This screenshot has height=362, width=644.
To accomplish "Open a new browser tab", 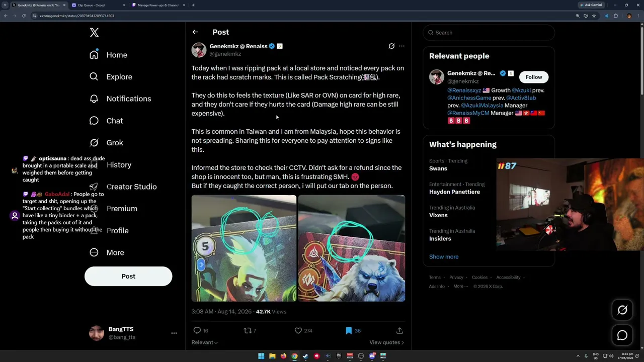I will tap(193, 5).
